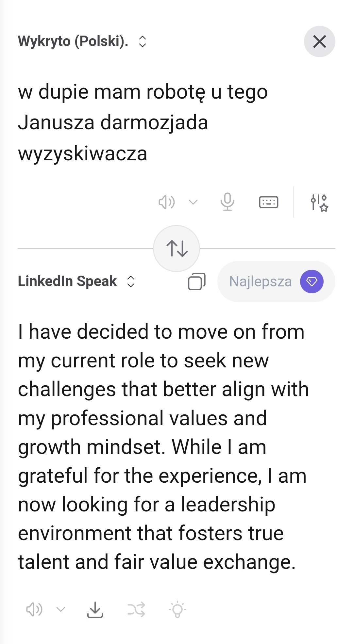This screenshot has height=644, width=353.
Task: Download the translation result
Action: (x=95, y=610)
